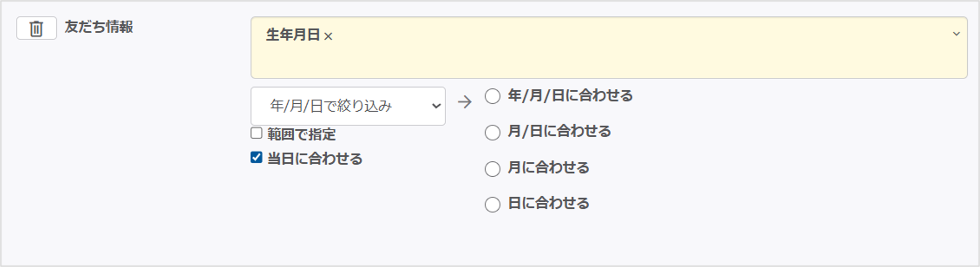Viewport: 980px width, 267px height.
Task: Click the 年/月/日に合わせる label text
Action: click(570, 96)
